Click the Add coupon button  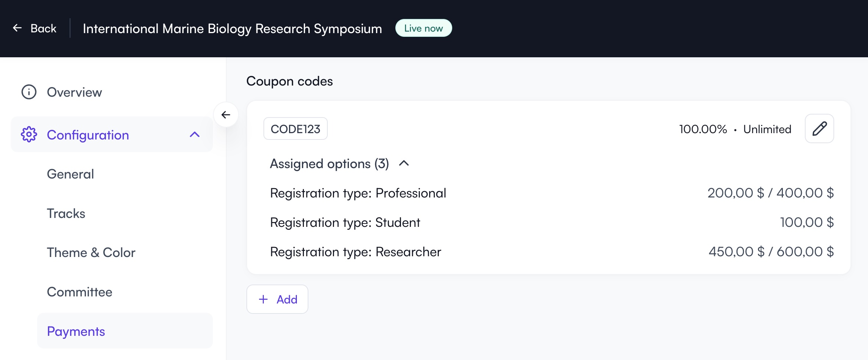point(277,299)
